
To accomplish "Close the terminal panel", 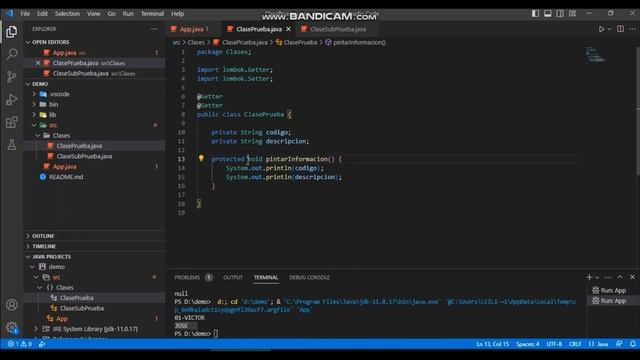I will [x=632, y=277].
